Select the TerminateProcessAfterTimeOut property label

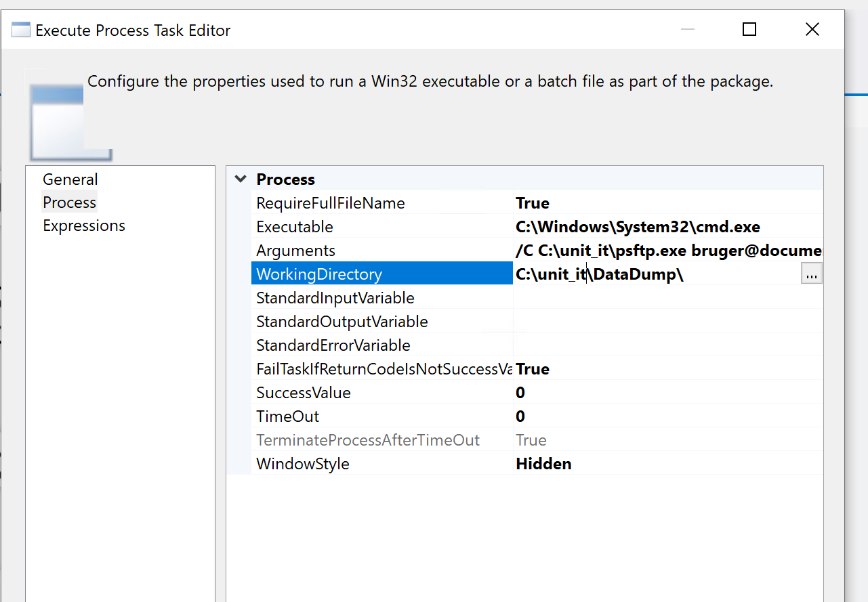[x=368, y=440]
